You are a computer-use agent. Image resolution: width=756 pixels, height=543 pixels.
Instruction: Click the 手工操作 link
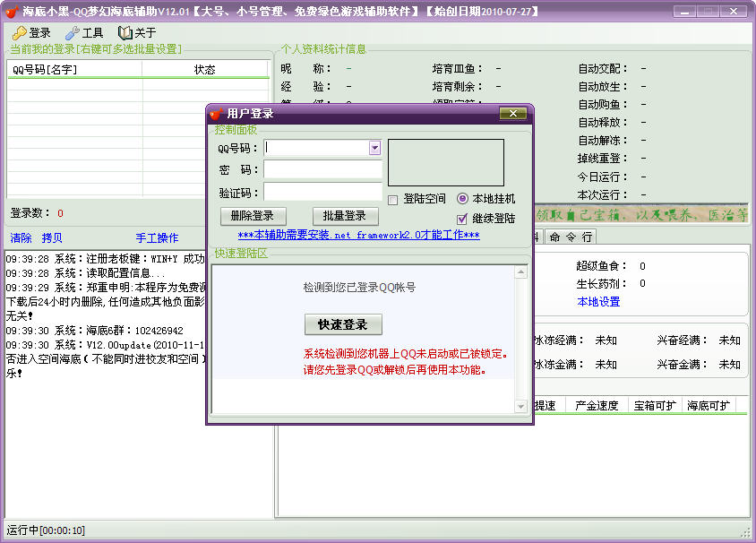[x=157, y=238]
